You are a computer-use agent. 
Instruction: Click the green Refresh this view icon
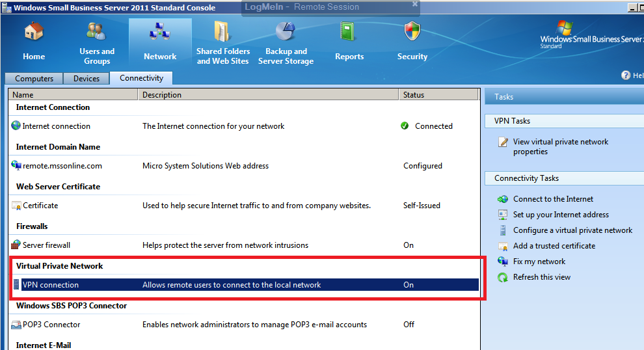503,277
